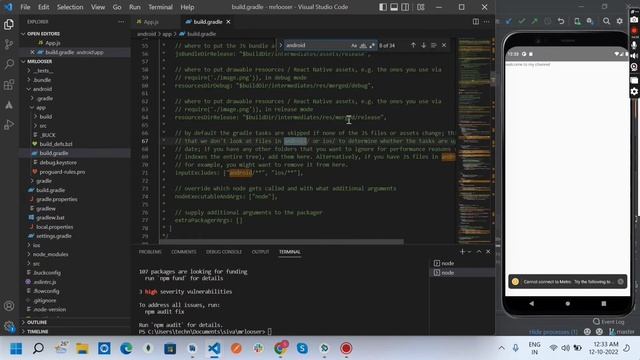Collapse the android folder in Explorer
The height and width of the screenshot is (360, 640).
[x=42, y=89]
